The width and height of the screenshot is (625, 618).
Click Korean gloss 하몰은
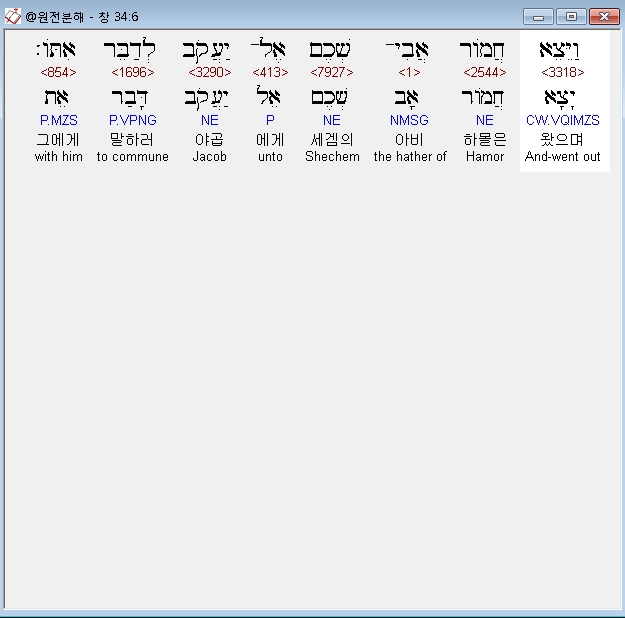(485, 140)
